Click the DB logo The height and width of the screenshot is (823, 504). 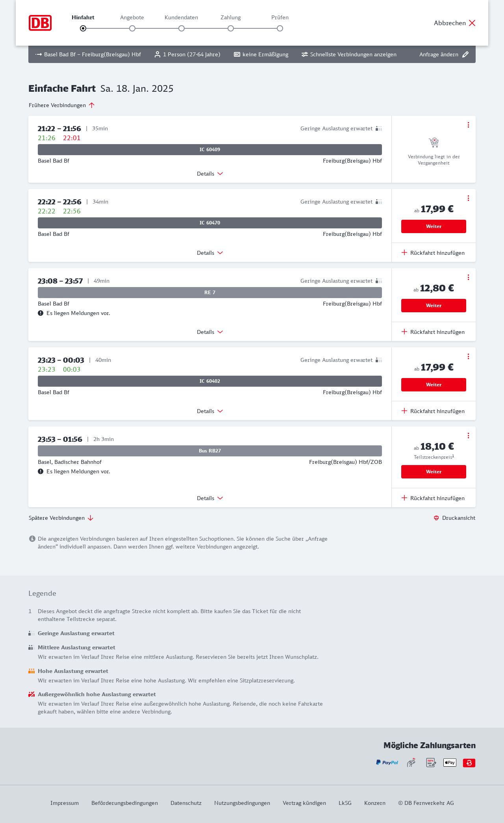40,23
